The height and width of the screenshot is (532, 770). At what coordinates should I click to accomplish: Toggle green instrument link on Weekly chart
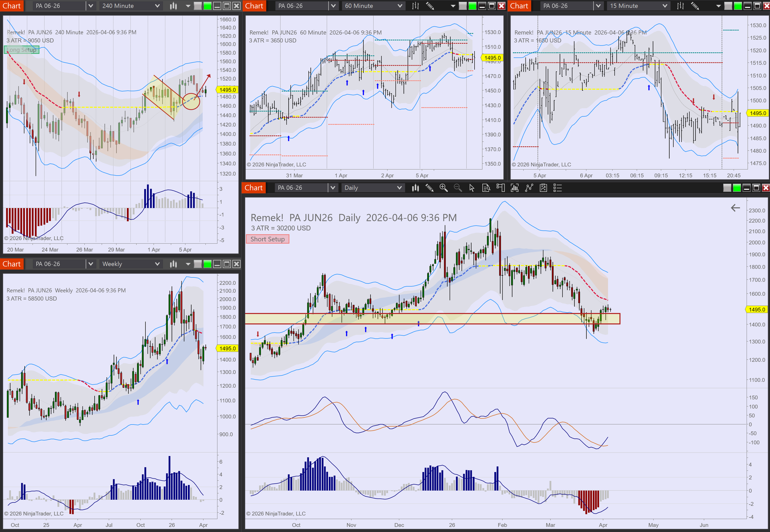(208, 264)
